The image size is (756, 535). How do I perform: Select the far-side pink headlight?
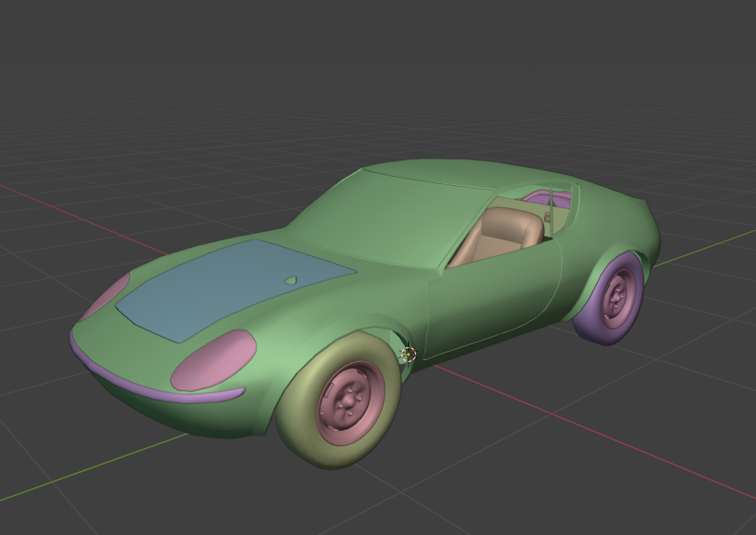[x=104, y=296]
